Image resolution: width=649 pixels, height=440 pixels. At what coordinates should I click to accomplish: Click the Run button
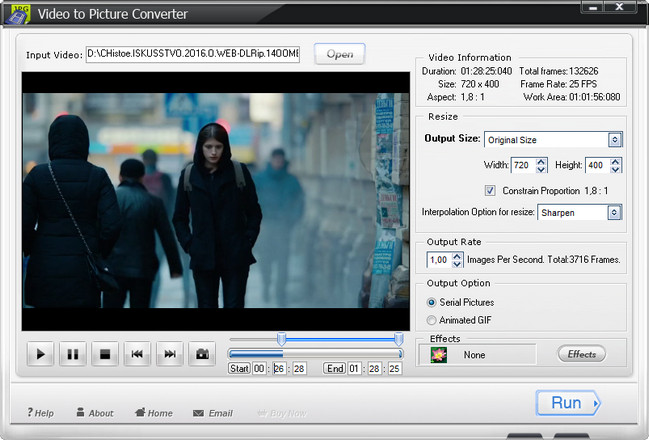tap(567, 403)
